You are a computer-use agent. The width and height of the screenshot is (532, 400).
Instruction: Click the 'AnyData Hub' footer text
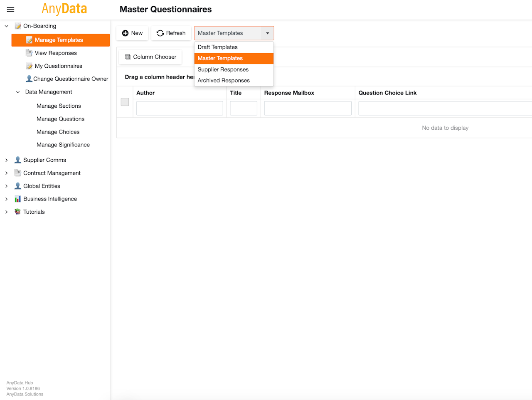tap(20, 383)
